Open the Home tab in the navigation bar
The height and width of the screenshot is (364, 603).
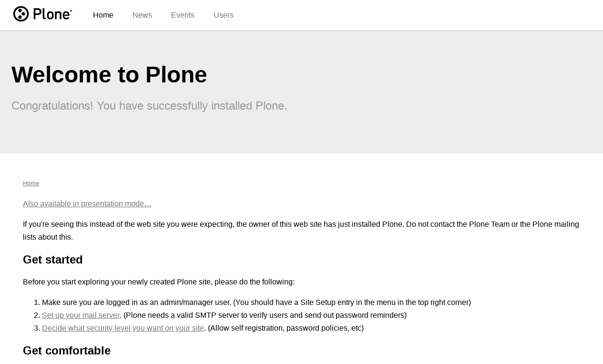tap(103, 15)
